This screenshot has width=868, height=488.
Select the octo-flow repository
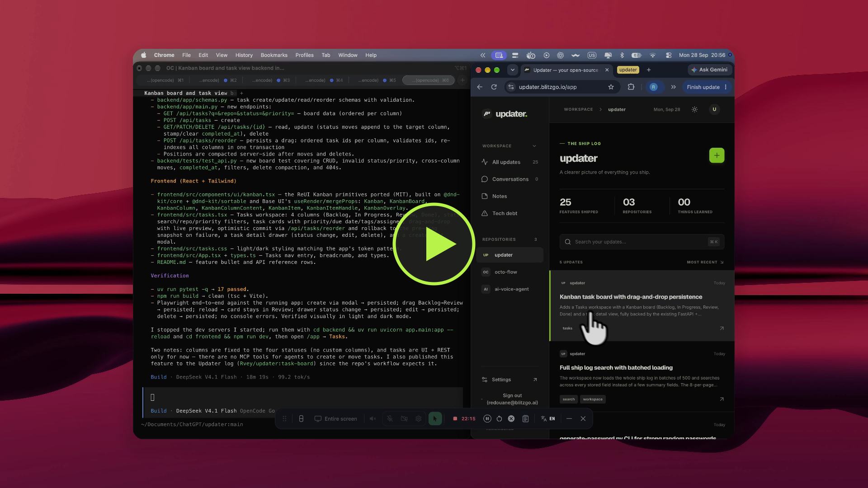pyautogui.click(x=509, y=272)
